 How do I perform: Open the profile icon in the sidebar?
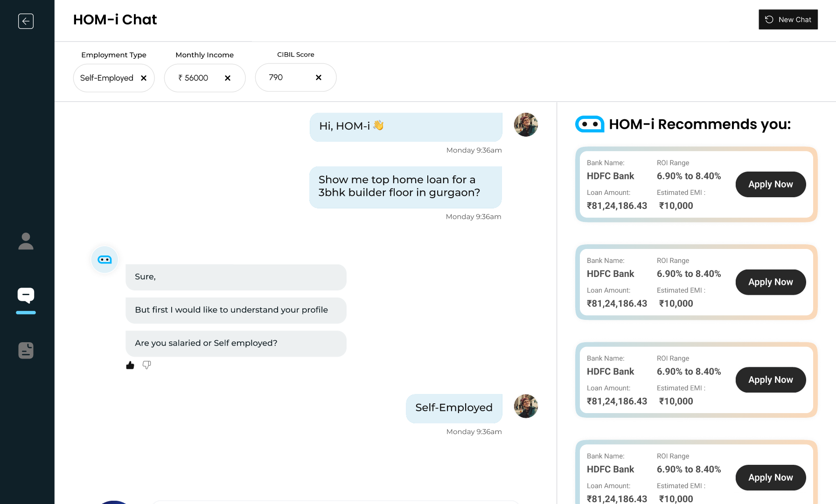(x=26, y=241)
